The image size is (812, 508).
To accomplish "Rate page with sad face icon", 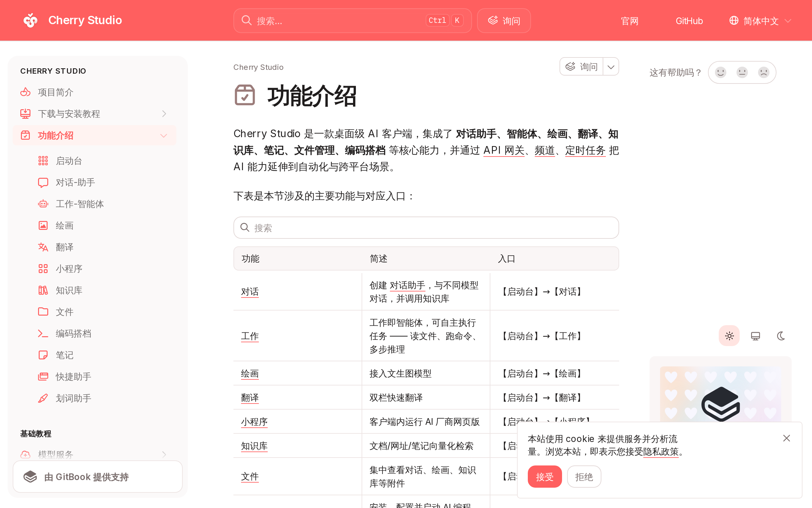I will [x=764, y=72].
